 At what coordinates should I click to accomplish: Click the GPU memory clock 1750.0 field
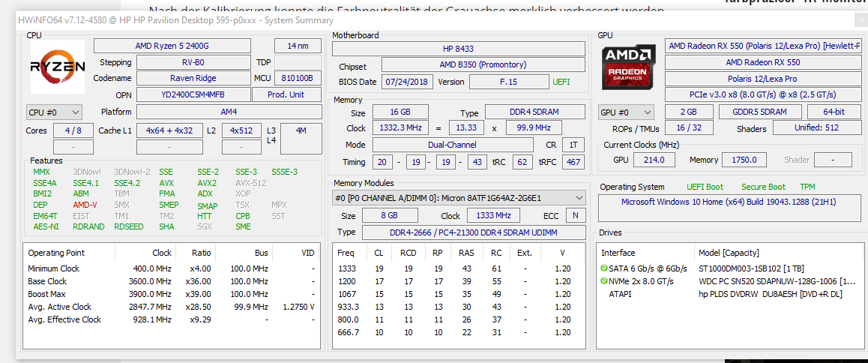(x=744, y=160)
